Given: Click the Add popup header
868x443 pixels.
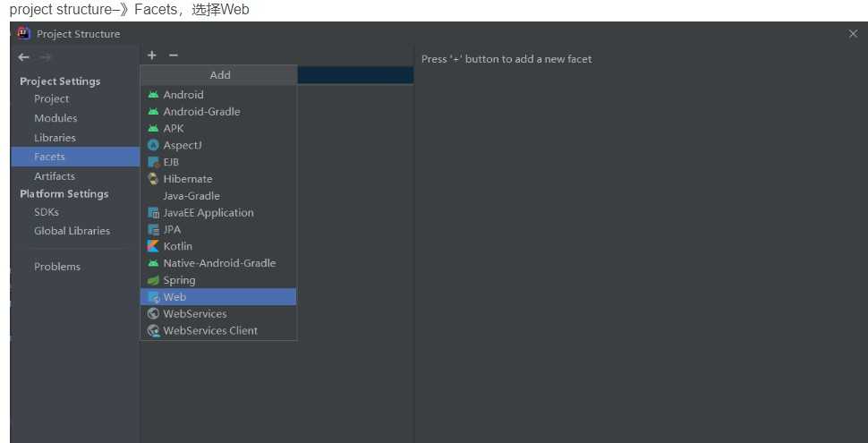Looking at the screenshot, I should pos(219,75).
